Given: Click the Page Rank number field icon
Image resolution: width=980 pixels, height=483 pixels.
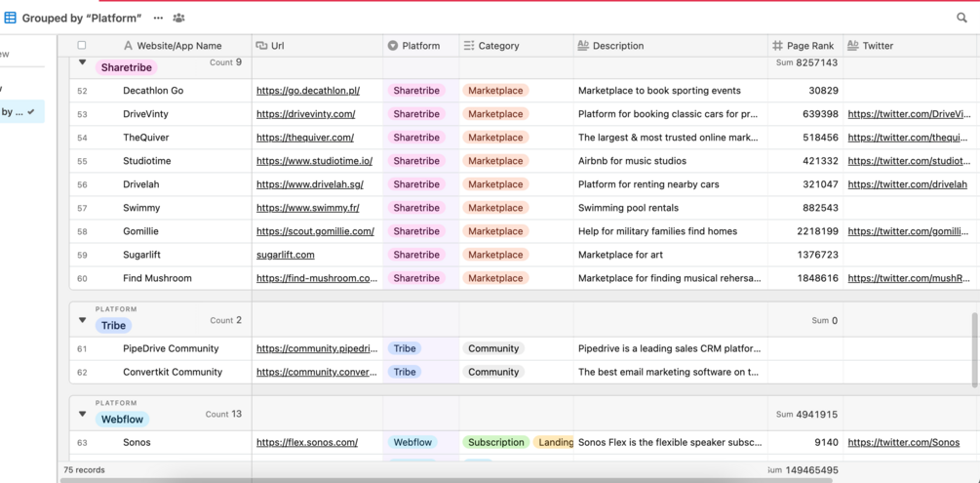Looking at the screenshot, I should [777, 46].
